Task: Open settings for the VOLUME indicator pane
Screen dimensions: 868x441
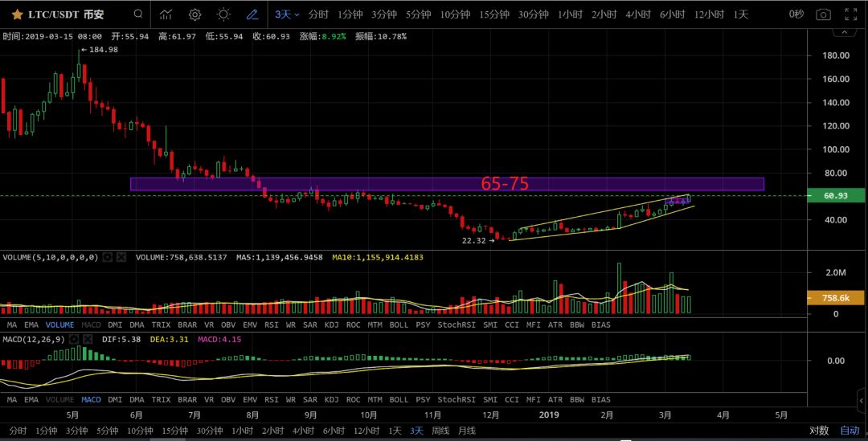Action: 107,257
